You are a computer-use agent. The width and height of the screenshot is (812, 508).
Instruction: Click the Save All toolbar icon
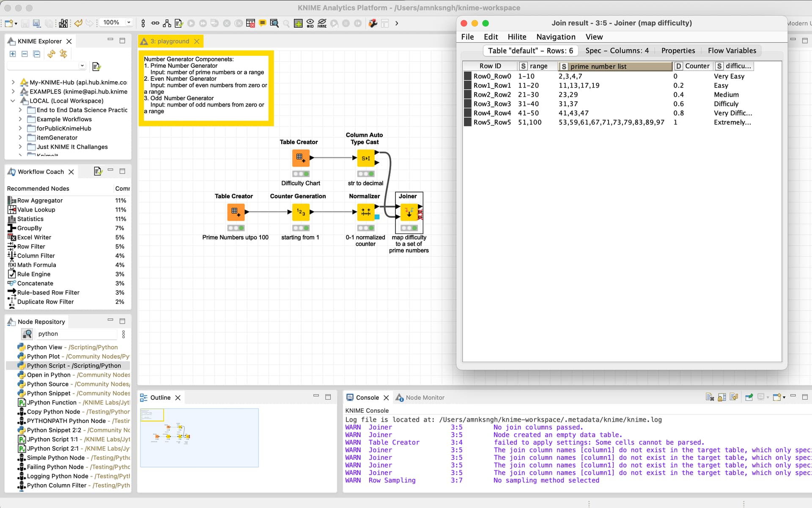pyautogui.click(x=49, y=23)
